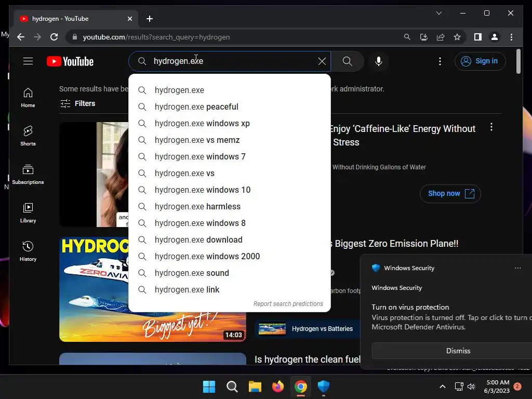Choose suggestion "hydrogen.exe windows xp"

coord(230,124)
